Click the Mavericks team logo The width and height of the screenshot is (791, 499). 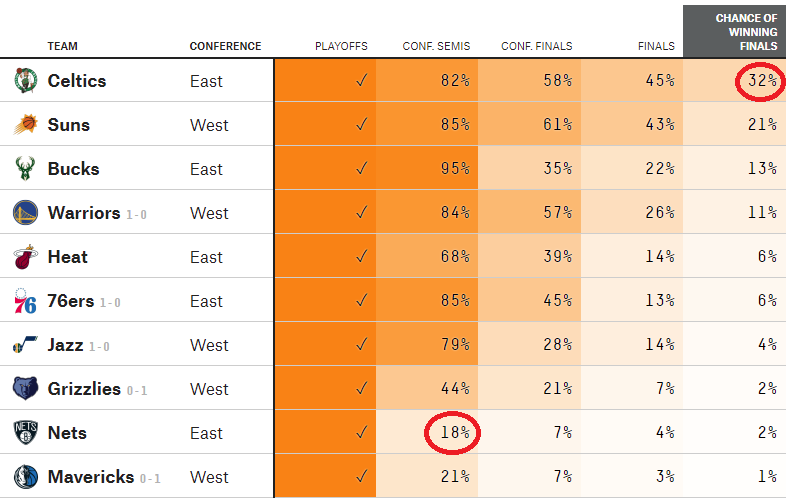pyautogui.click(x=25, y=477)
